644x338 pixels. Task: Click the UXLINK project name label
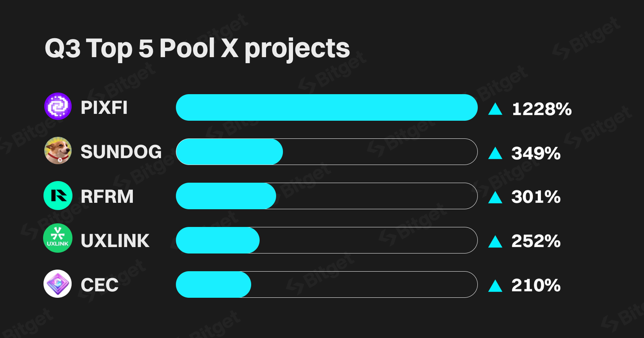coord(115,240)
